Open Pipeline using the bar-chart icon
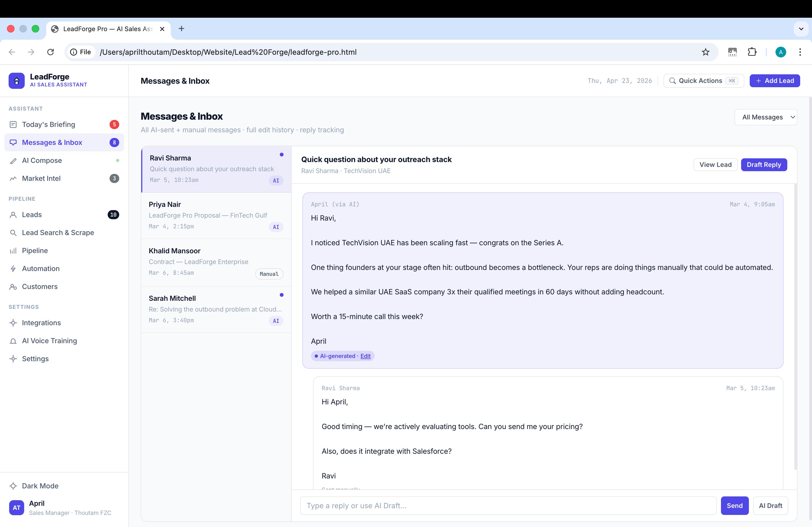 (13, 251)
